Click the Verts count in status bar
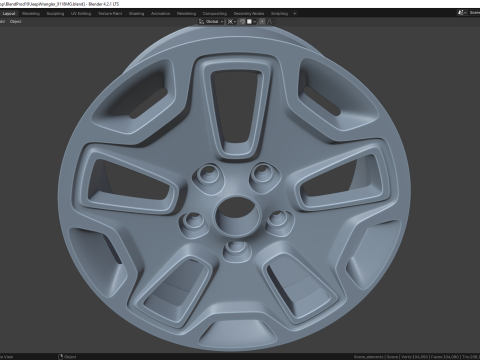This screenshot has width=480, height=360. pos(415,357)
